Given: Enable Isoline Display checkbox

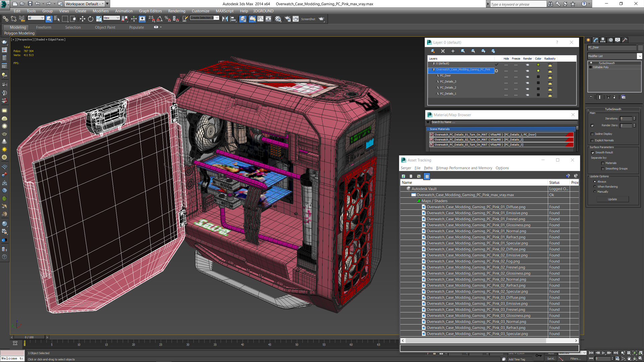Looking at the screenshot, I should (592, 134).
